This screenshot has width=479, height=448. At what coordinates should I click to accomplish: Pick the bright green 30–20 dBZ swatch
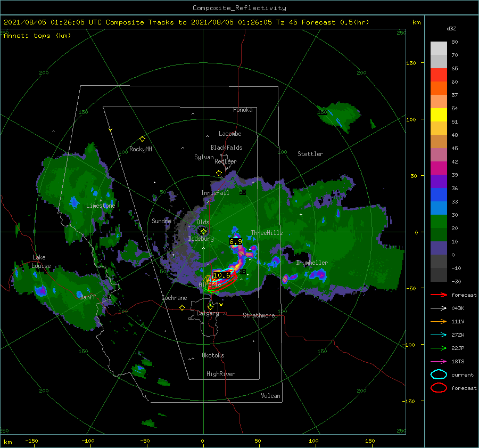(x=439, y=222)
